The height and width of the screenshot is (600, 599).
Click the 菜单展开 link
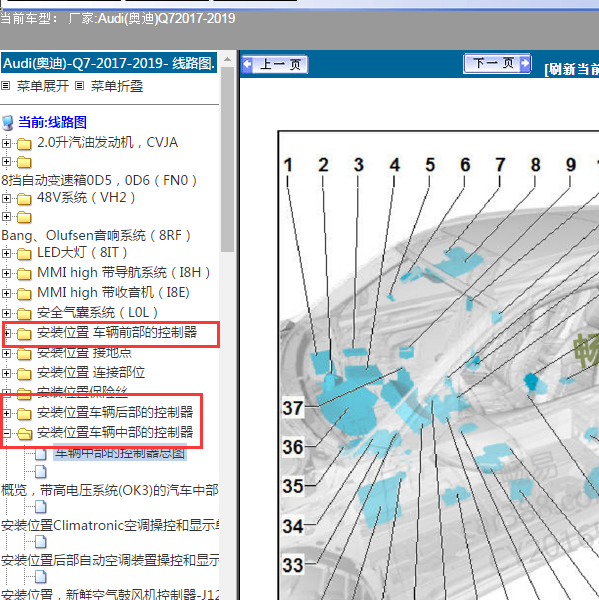click(x=42, y=86)
